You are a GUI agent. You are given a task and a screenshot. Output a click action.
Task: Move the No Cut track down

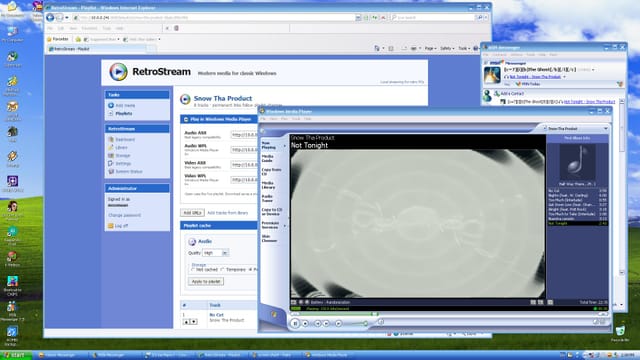[x=194, y=322]
